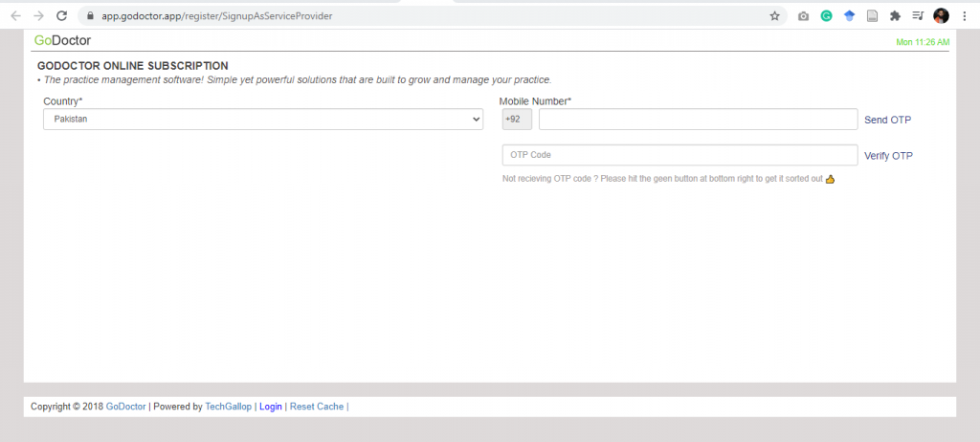Open the graduation cap extension icon
Screen dimensions: 980x442
pyautogui.click(x=849, y=16)
